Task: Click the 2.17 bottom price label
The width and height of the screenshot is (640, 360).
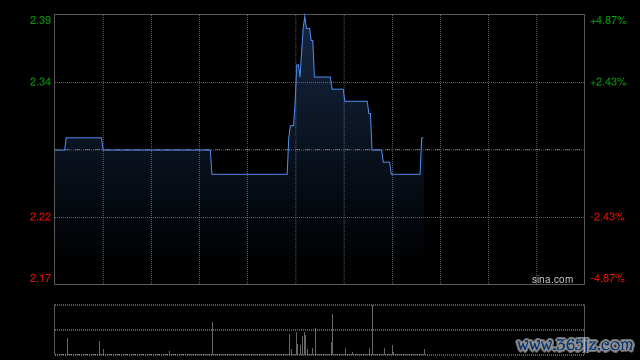Action: [x=40, y=278]
